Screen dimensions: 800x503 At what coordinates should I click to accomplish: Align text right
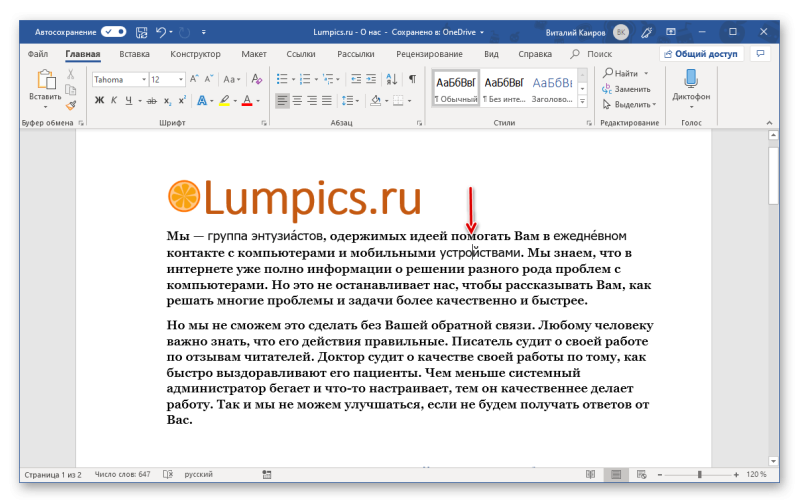(x=312, y=100)
